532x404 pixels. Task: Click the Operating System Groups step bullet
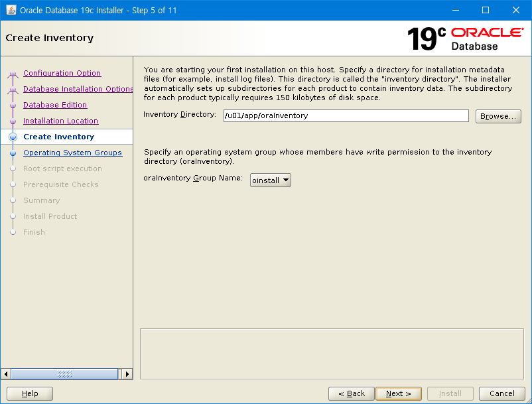pos(13,153)
